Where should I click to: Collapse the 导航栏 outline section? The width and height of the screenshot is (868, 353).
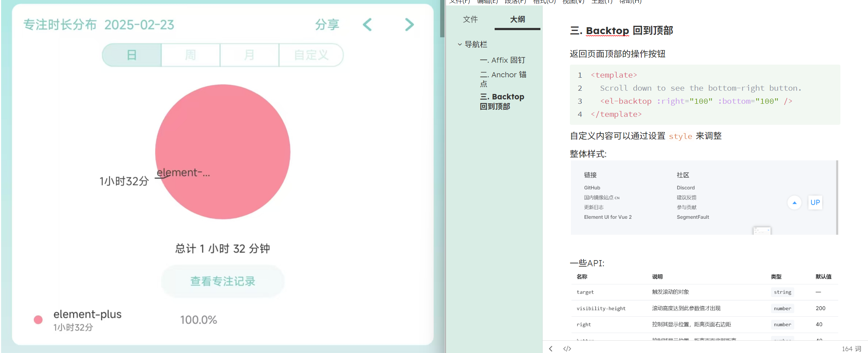click(460, 44)
